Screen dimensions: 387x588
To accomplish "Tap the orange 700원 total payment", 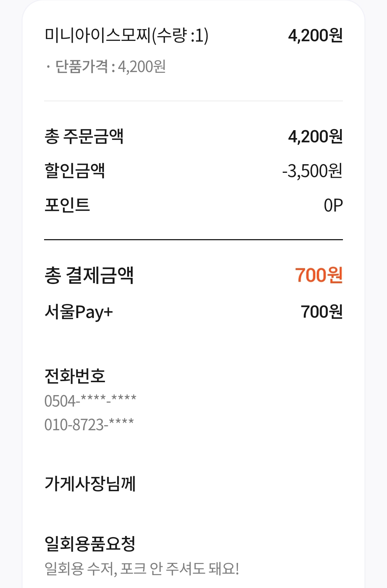I will click(319, 275).
